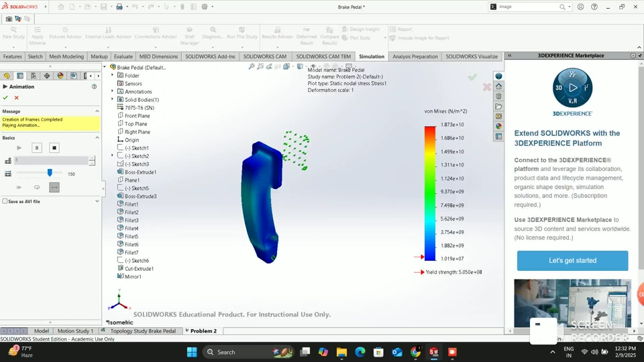This screenshot has width=644, height=362.
Task: Open the Options gear icon in the top toolbar
Action: click(205, 7)
